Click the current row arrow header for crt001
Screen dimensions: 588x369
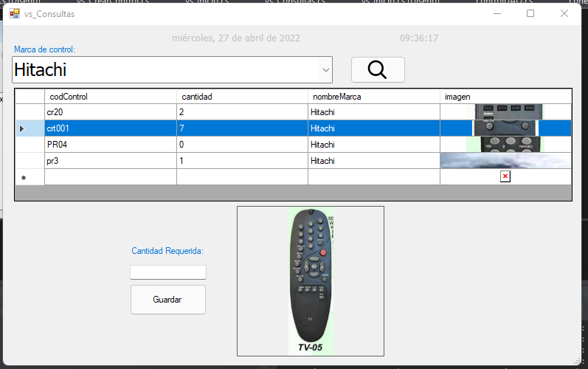point(30,128)
